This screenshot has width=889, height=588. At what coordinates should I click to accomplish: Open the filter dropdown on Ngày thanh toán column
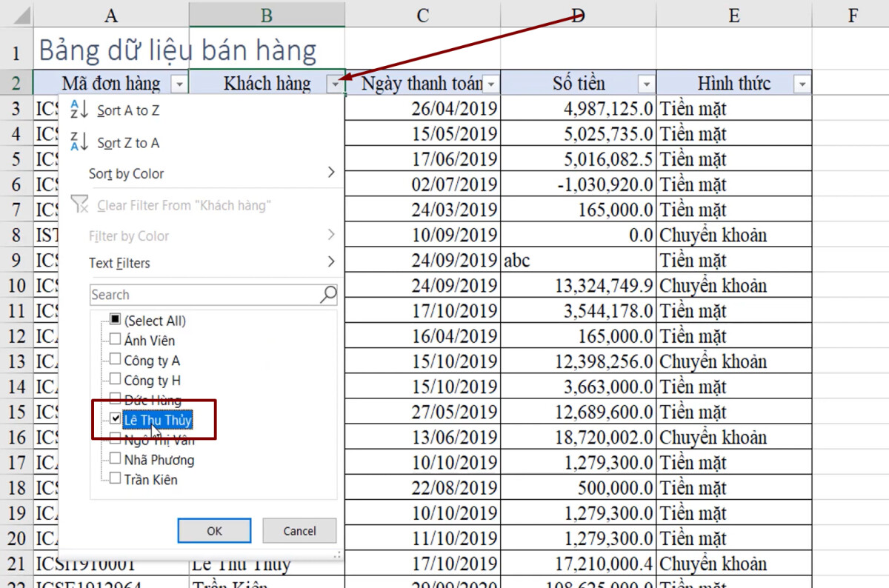coord(490,83)
